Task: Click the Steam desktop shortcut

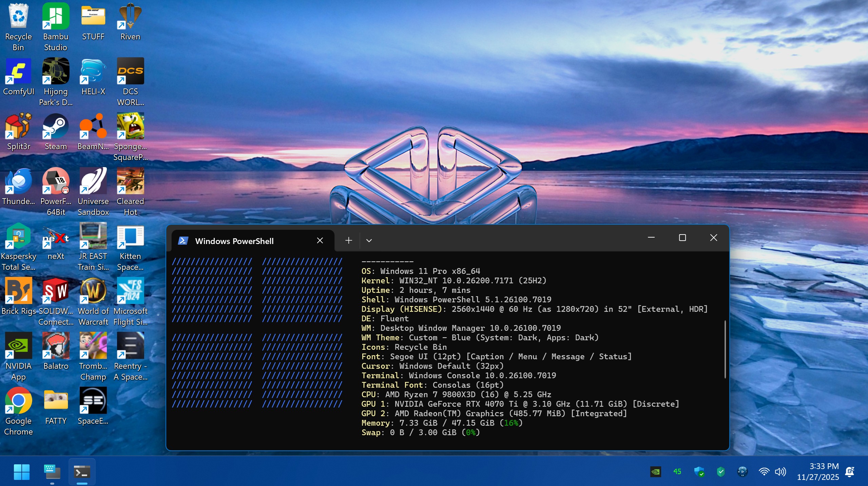Action: pos(56,126)
